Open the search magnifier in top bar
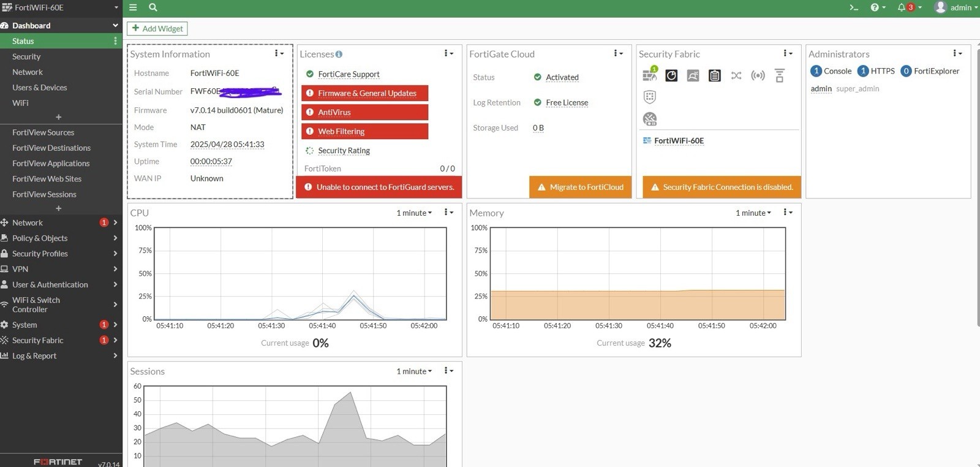980x467 pixels. (153, 7)
